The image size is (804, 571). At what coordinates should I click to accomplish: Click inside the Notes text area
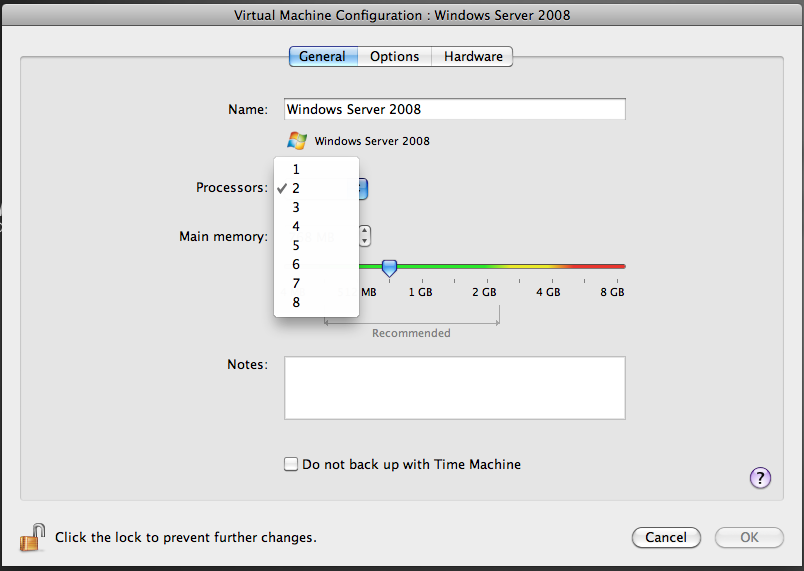455,388
